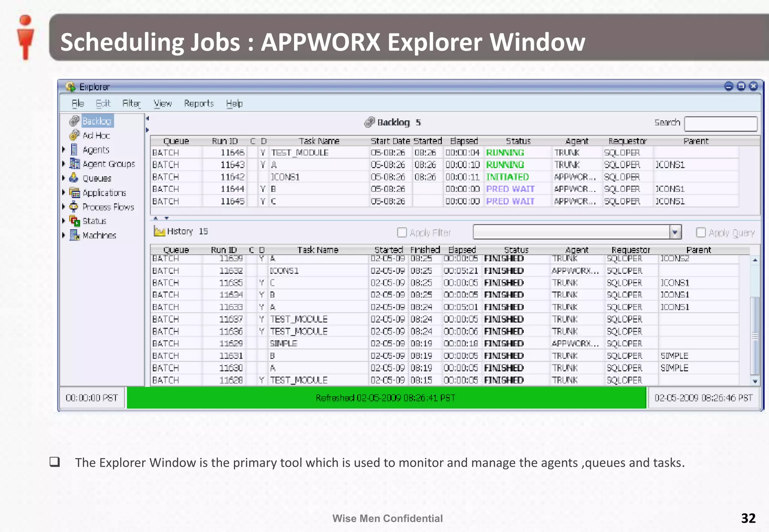769x532 pixels.
Task: Click the 02-05-2009 08:26:46 PST timestamp
Action: (704, 398)
